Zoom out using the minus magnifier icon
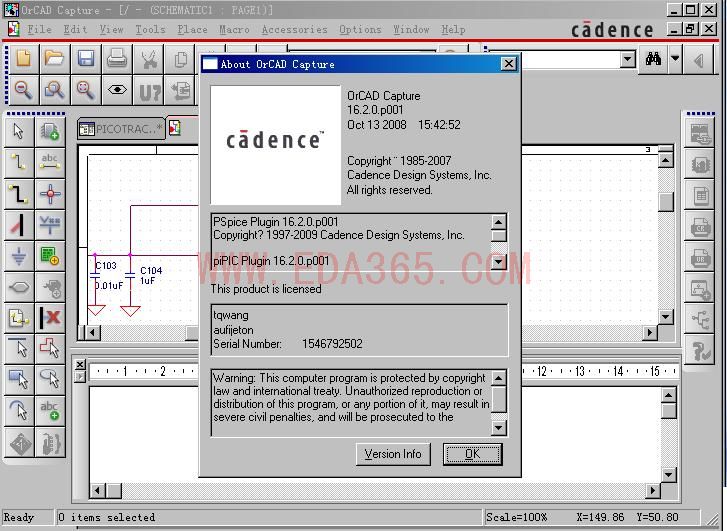 [23, 90]
